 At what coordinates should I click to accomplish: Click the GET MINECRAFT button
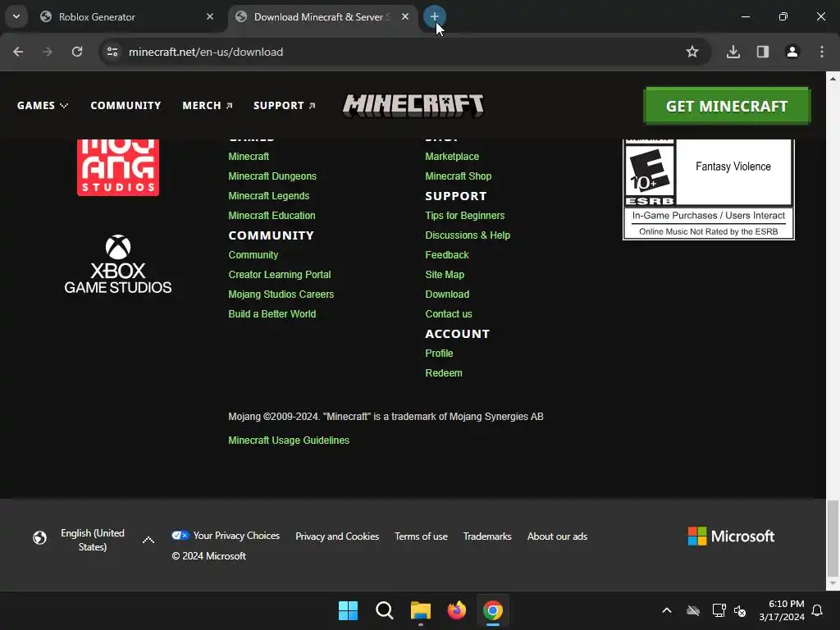pos(727,106)
